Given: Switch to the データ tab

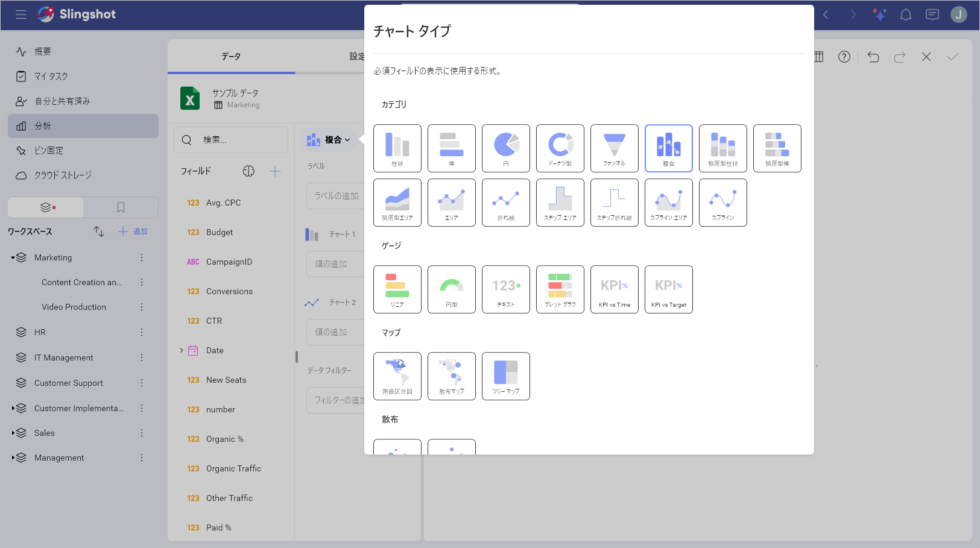Looking at the screenshot, I should [x=231, y=56].
